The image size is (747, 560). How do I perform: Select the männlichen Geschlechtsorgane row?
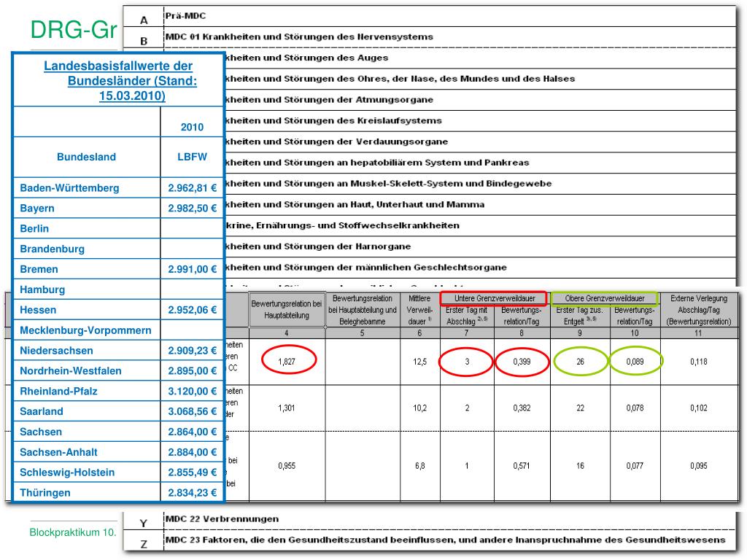tap(480, 267)
